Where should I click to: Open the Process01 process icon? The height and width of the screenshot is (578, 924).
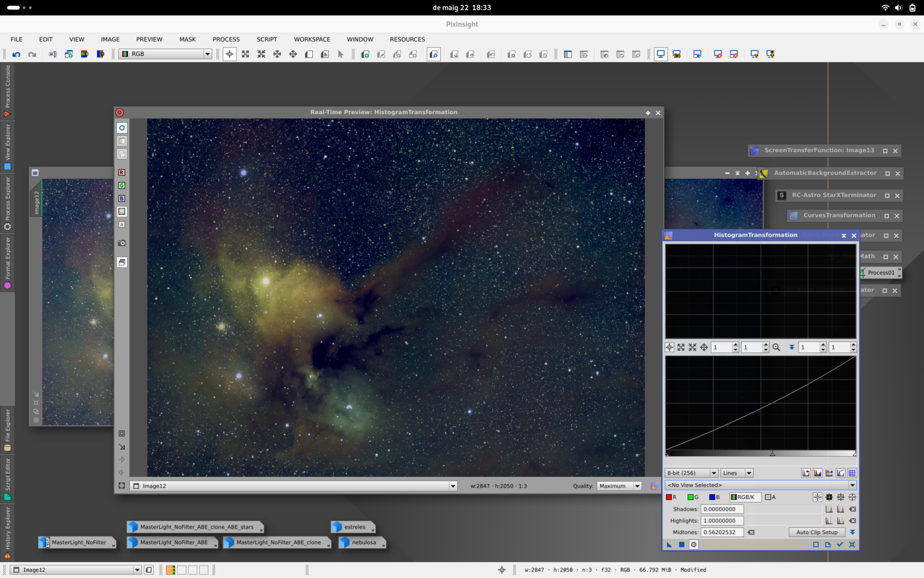(881, 273)
